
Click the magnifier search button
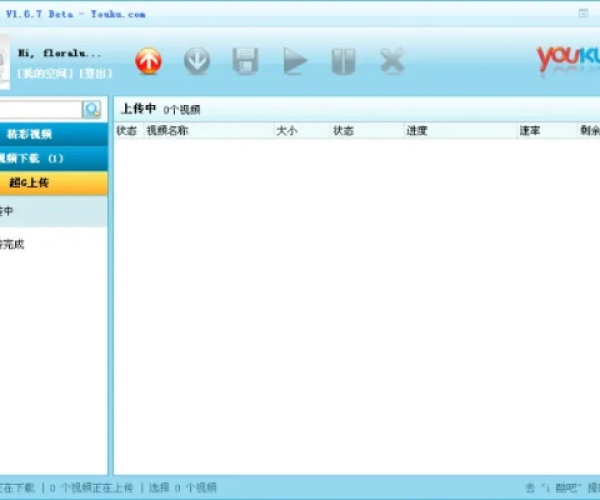click(92, 110)
